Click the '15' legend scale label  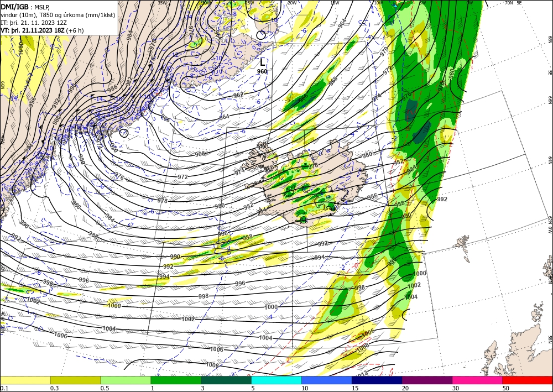coord(355,388)
